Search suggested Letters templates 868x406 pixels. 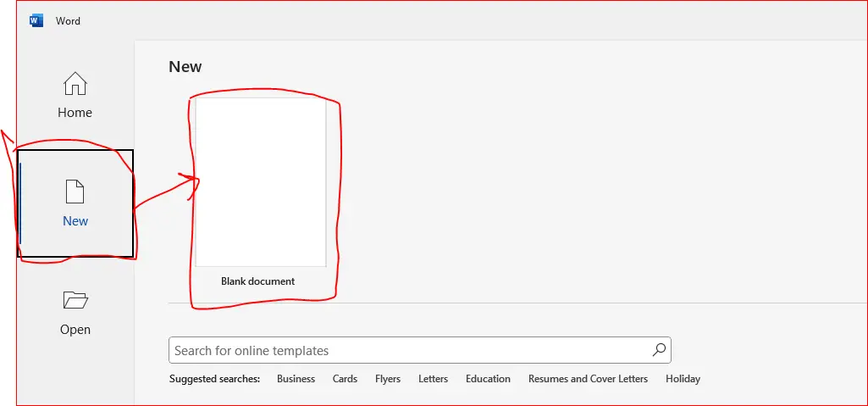coord(433,379)
